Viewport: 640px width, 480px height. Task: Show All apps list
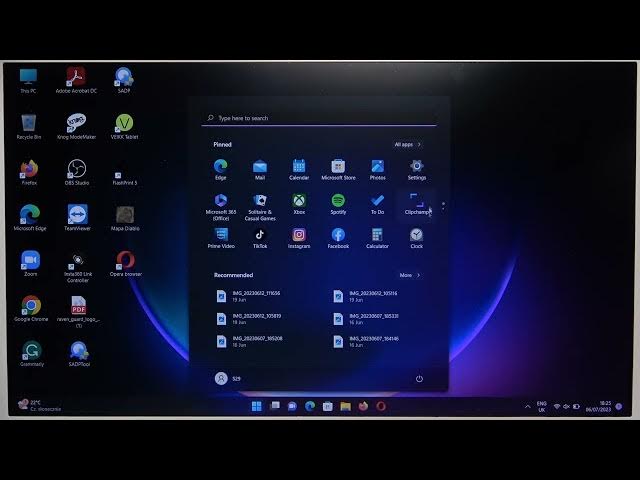407,144
